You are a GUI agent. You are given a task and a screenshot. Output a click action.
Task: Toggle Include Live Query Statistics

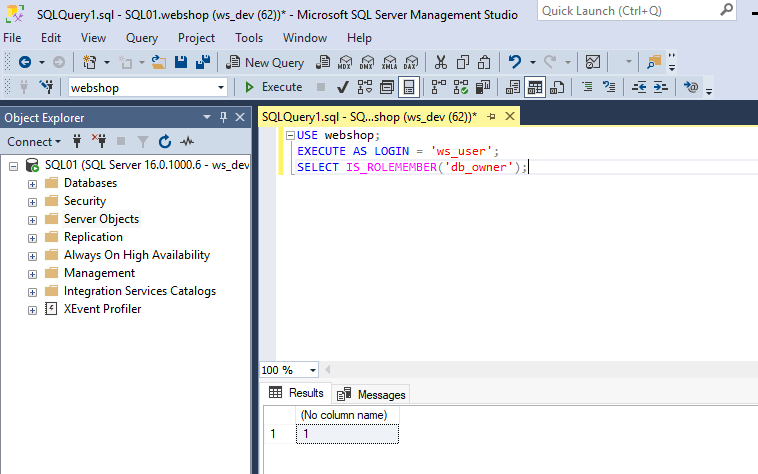pyautogui.click(x=461, y=87)
